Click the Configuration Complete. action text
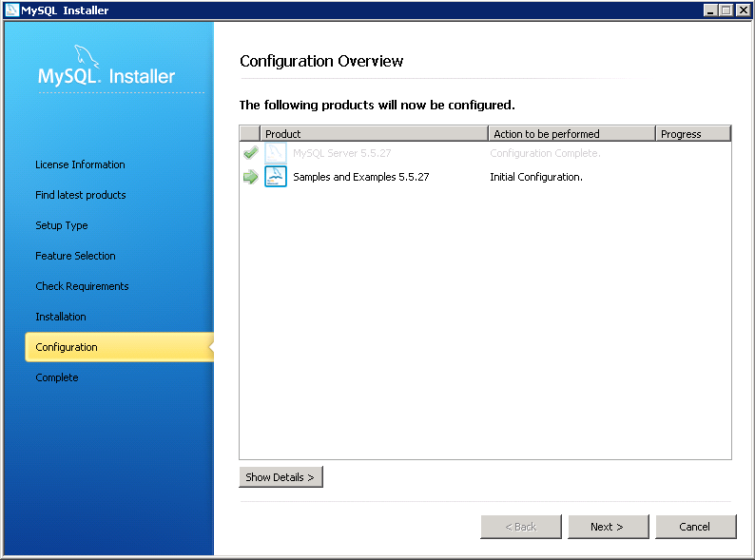The image size is (755, 560). click(545, 153)
